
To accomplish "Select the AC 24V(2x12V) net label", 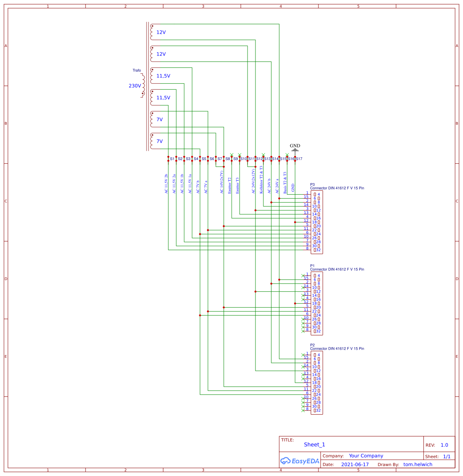I will click(253, 182).
